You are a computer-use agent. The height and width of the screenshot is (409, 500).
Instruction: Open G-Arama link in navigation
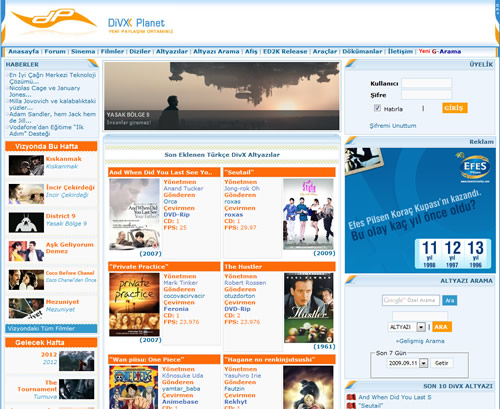point(446,51)
